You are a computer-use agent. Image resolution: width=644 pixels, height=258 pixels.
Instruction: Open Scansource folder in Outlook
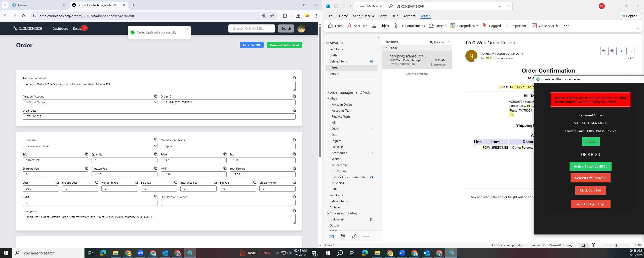[339, 153]
